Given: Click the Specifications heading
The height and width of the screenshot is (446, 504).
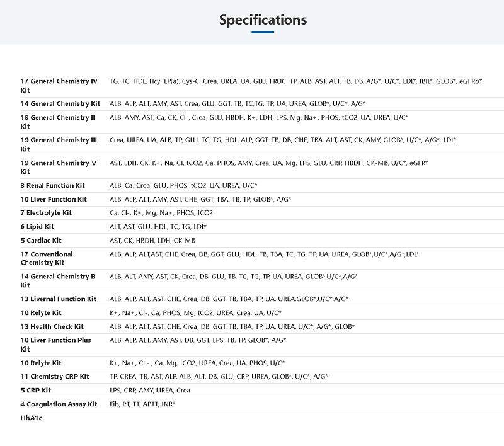Looking at the screenshot, I should point(263,20).
